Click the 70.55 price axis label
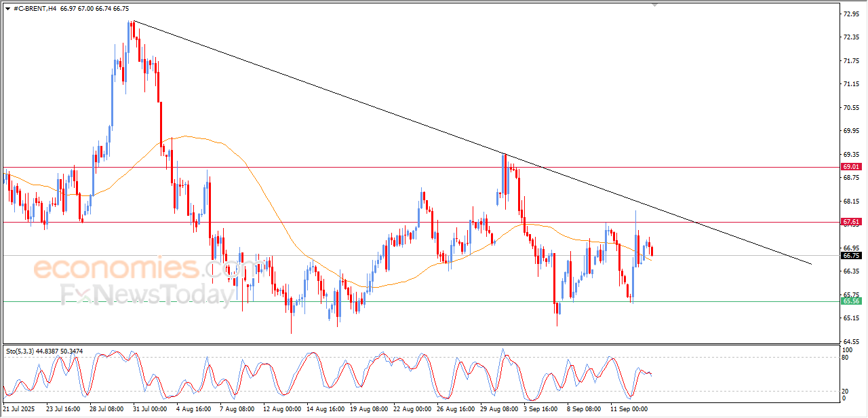This screenshot has height=418, width=868. (x=852, y=107)
